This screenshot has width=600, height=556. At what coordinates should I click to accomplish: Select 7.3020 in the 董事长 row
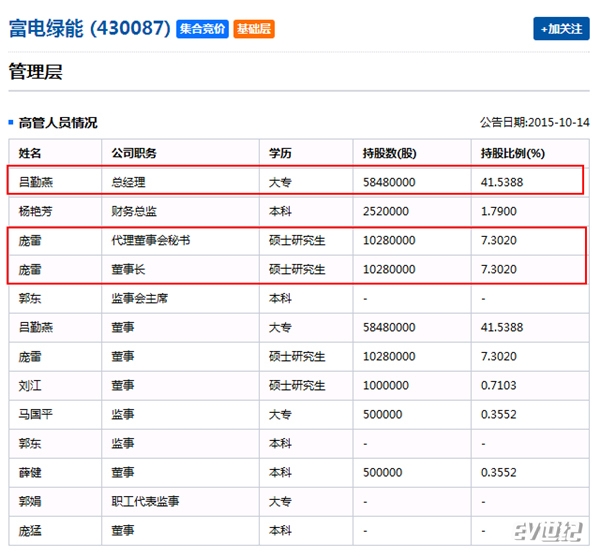499,269
